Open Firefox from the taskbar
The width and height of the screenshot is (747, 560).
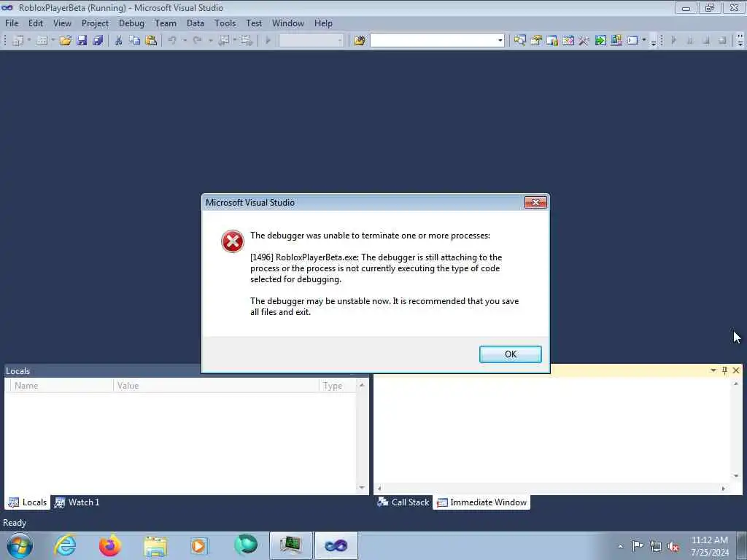point(110,545)
